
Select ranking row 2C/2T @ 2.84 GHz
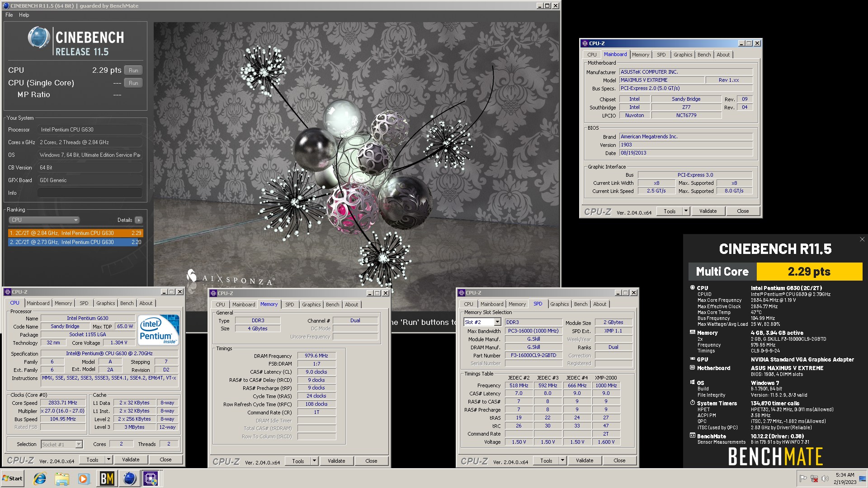click(x=75, y=233)
